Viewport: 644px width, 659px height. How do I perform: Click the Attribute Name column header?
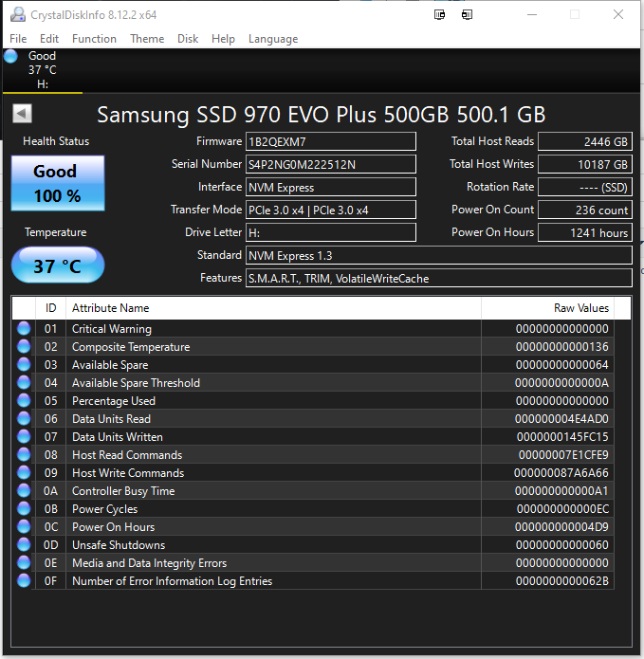274,308
